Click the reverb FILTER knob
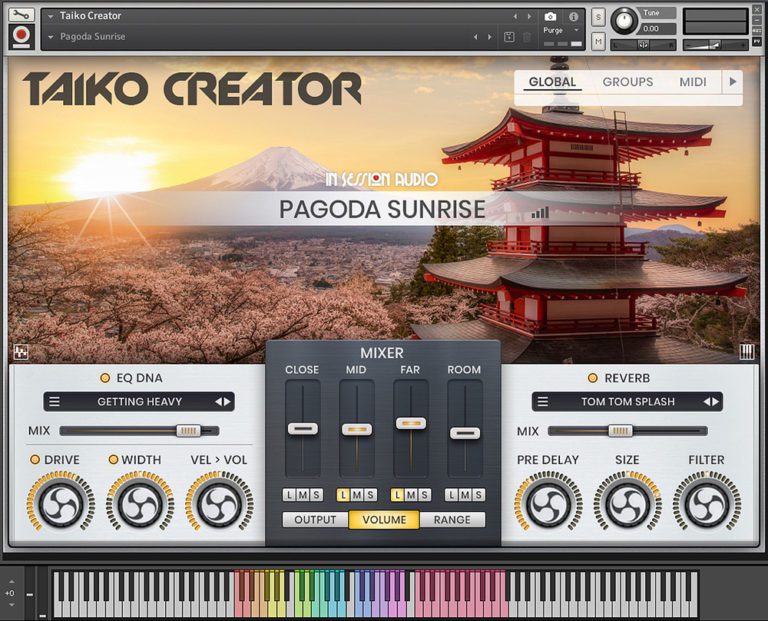 tap(706, 503)
